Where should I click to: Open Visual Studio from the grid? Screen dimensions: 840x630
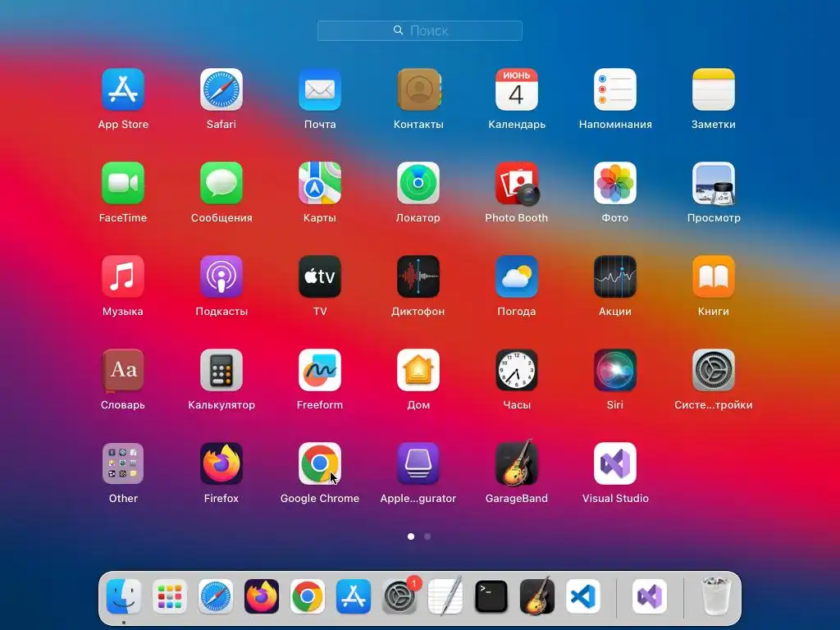pos(615,463)
